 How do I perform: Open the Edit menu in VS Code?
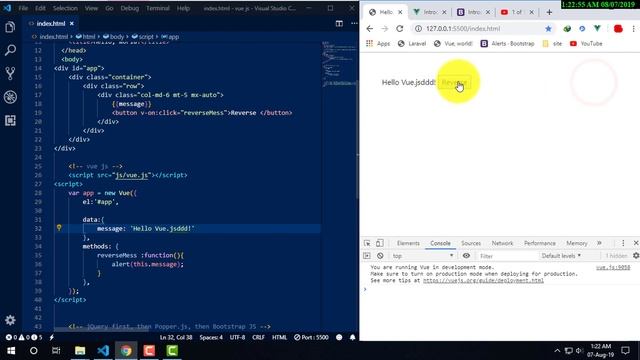tap(40, 8)
